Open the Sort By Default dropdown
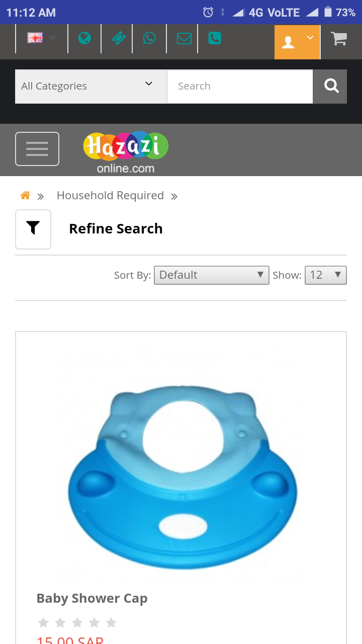 pos(212,275)
